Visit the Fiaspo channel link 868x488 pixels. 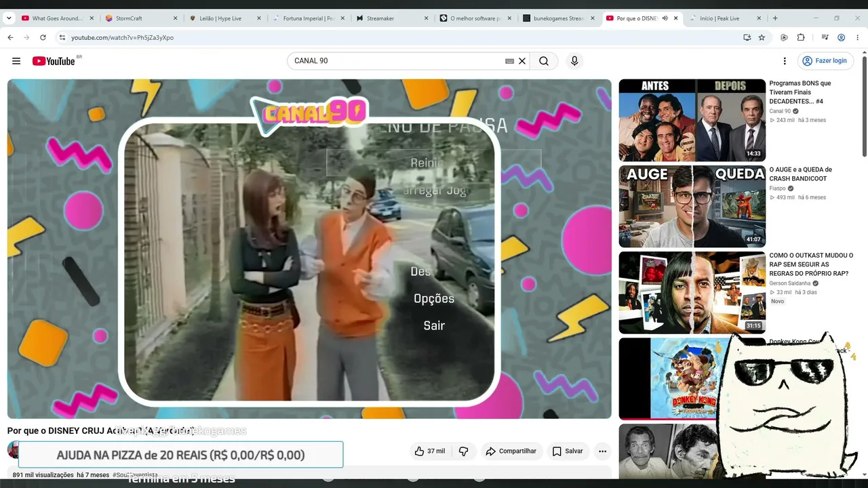click(x=777, y=188)
